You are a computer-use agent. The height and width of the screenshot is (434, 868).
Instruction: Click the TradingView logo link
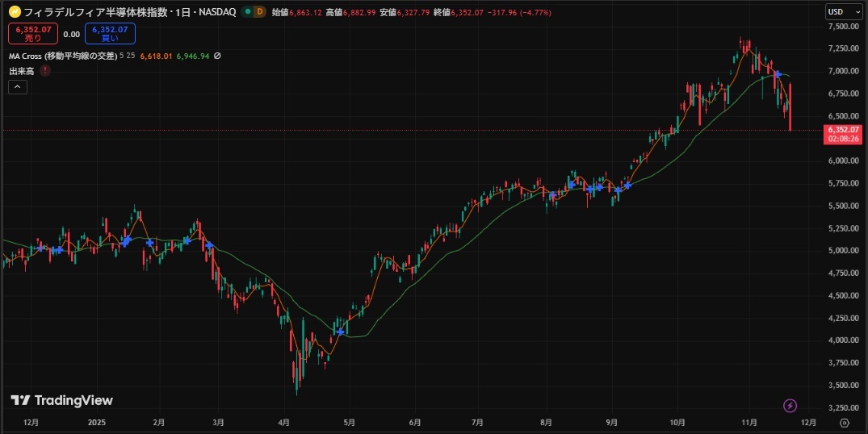pos(62,400)
